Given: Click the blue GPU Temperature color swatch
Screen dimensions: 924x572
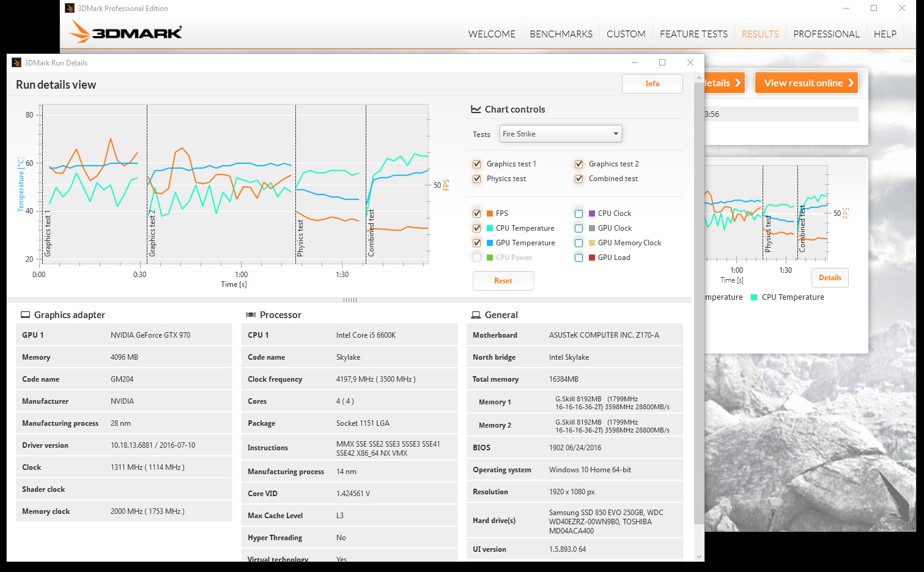Looking at the screenshot, I should tap(490, 243).
